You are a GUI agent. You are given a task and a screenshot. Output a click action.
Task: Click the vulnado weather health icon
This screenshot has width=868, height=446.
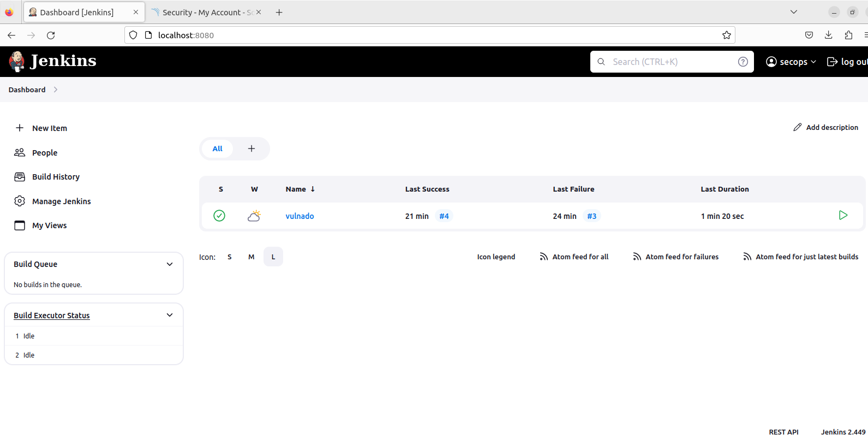254,216
